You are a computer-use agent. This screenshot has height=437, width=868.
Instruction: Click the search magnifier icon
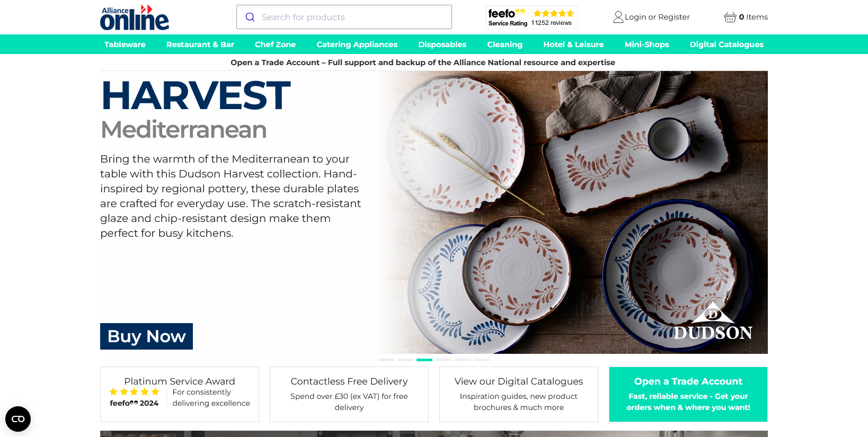tap(250, 17)
